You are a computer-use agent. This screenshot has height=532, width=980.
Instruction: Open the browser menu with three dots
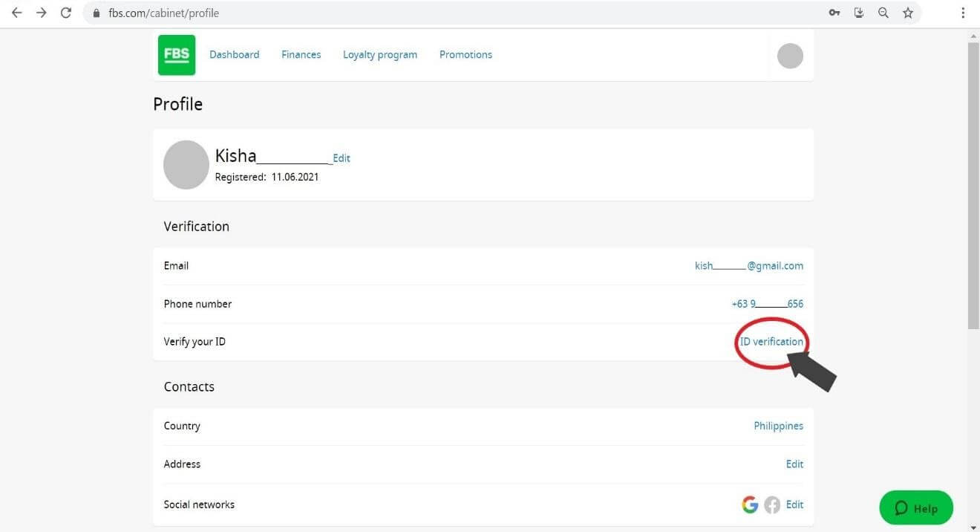pos(963,13)
